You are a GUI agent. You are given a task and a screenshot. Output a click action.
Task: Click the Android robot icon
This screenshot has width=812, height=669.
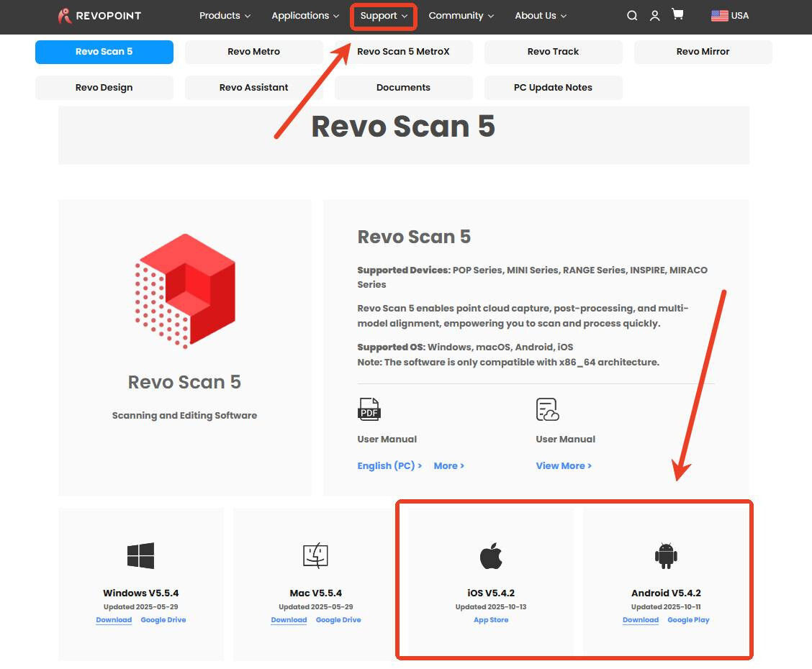click(x=666, y=555)
